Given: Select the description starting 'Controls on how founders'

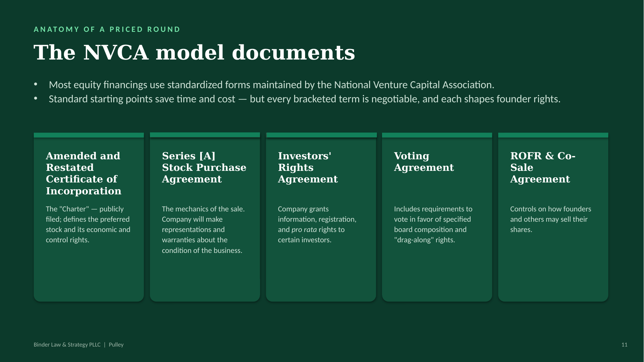Looking at the screenshot, I should click(551, 219).
